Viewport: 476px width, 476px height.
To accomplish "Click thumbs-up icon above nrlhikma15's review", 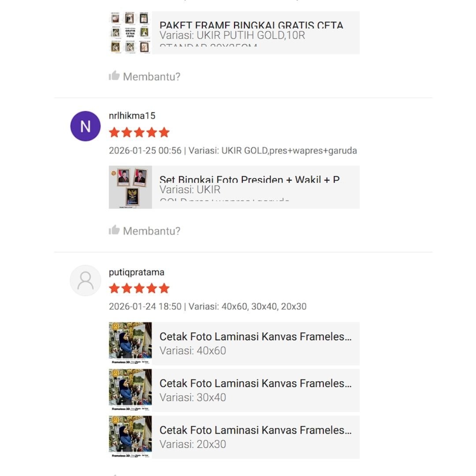I will [114, 76].
